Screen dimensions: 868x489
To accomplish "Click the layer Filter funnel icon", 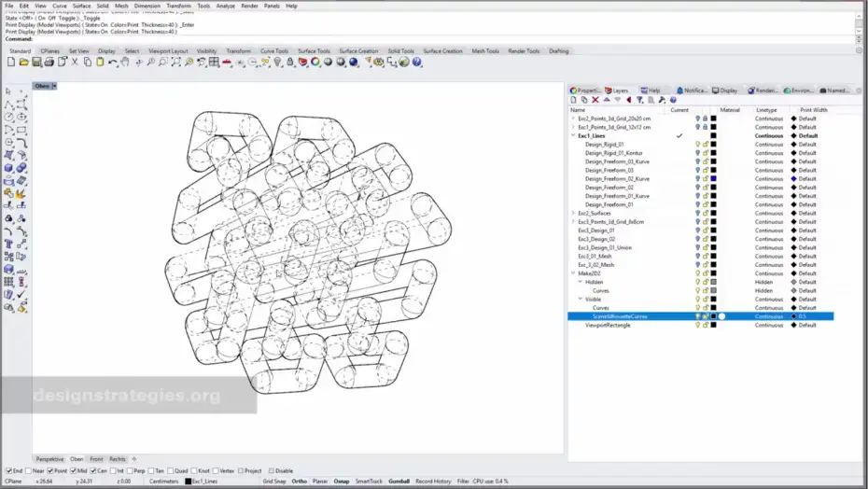I will 640,100.
